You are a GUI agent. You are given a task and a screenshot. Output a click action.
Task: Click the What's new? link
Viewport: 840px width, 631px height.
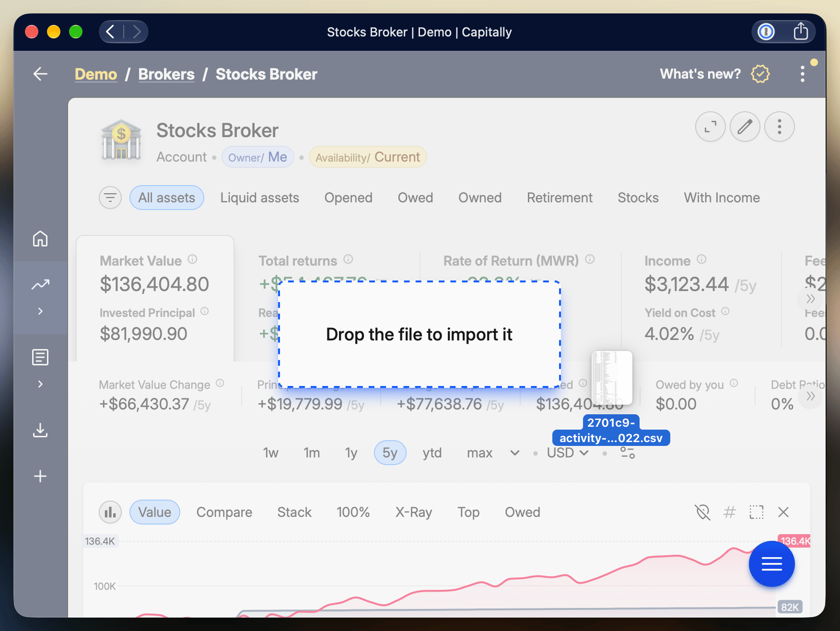tap(700, 74)
